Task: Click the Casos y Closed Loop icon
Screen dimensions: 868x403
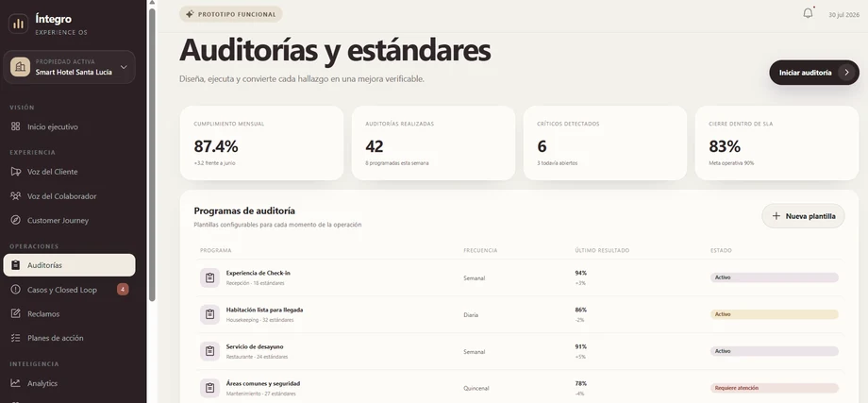Action: [x=15, y=290]
